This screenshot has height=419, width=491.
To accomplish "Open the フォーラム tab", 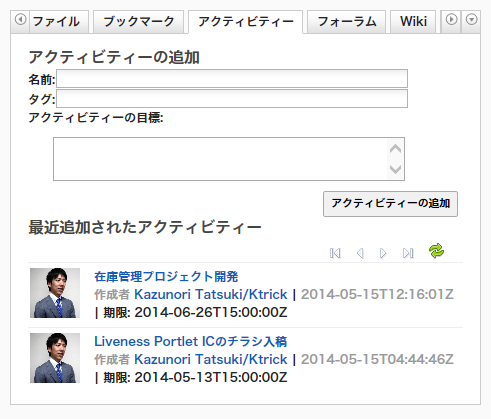I will click(x=346, y=22).
